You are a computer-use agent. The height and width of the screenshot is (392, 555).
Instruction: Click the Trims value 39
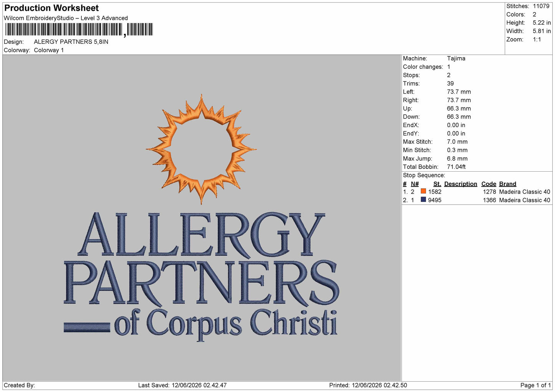[x=450, y=83]
